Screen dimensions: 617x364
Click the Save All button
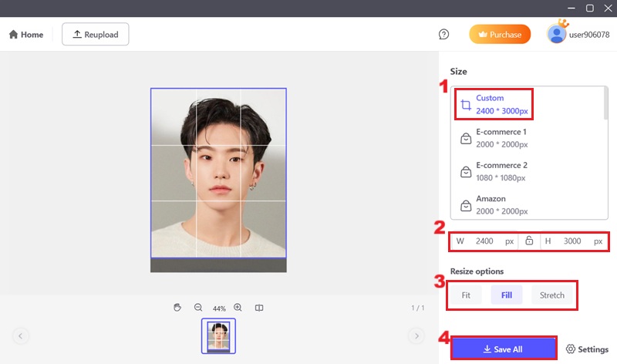504,349
